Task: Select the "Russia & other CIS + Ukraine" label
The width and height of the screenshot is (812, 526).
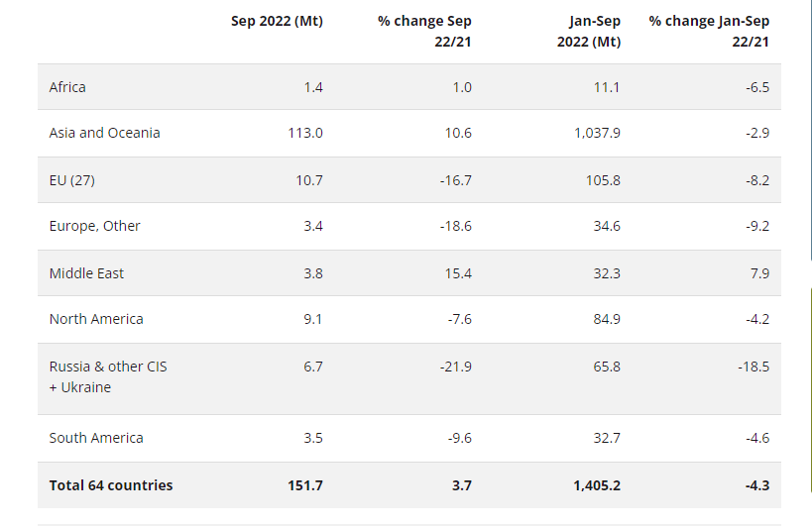Action: coord(108,376)
